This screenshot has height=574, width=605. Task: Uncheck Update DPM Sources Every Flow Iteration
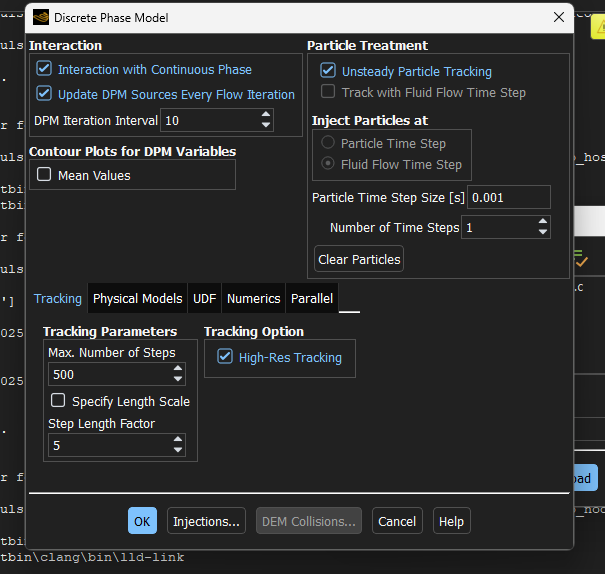(x=44, y=94)
